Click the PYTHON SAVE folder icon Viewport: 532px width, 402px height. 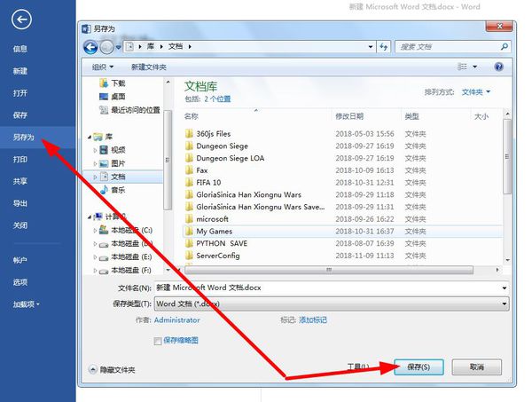point(189,243)
